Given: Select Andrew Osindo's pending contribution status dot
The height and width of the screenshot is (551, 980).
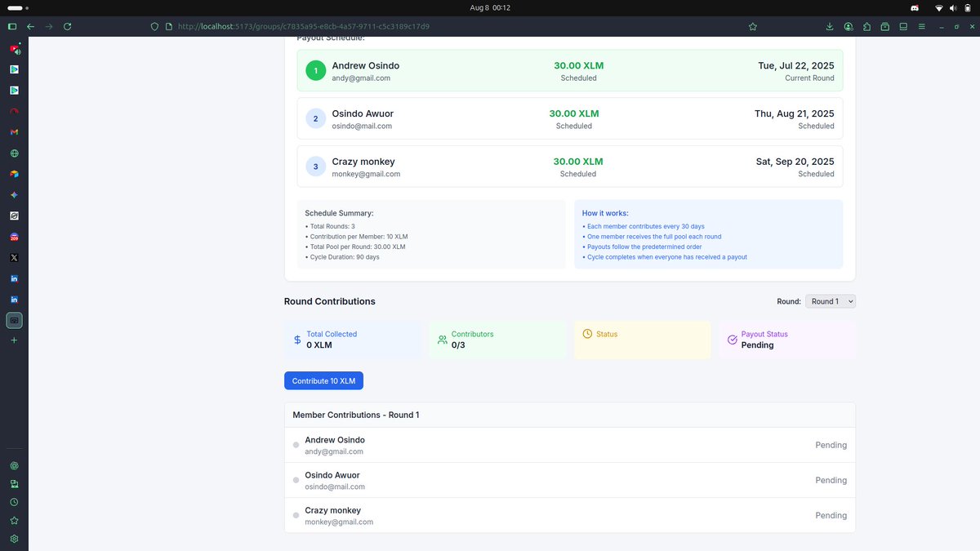Looking at the screenshot, I should (296, 445).
